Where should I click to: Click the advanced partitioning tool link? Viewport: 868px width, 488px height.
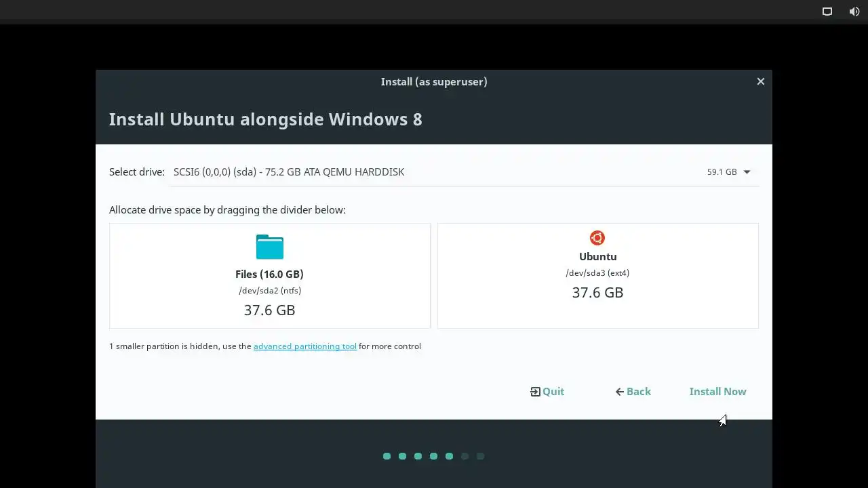[x=305, y=346]
